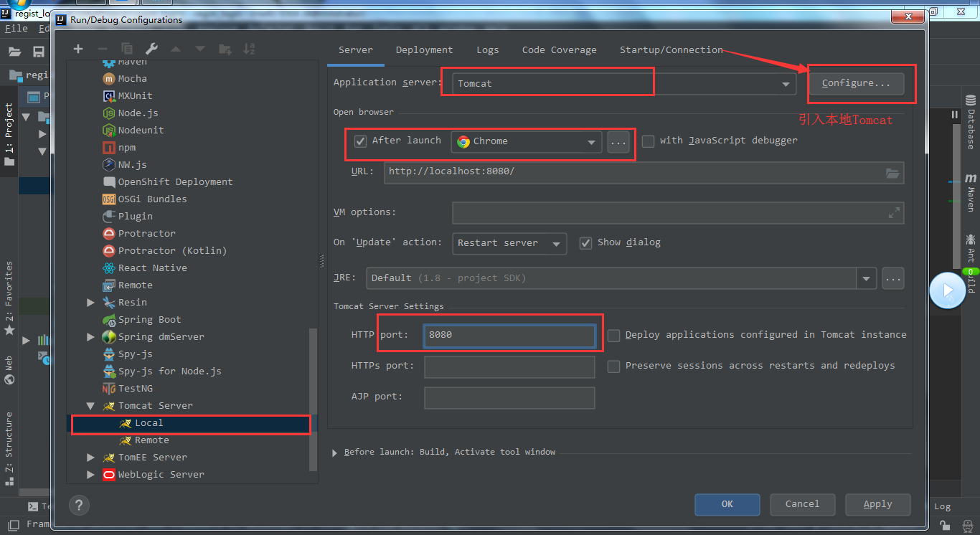Screen dimensions: 980x535
Task: Click the move configuration up arrow
Action: (x=176, y=49)
